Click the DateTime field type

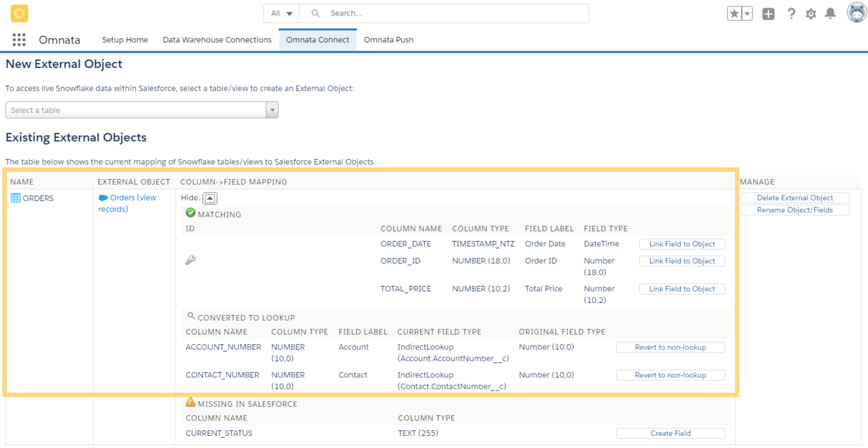[x=601, y=244]
